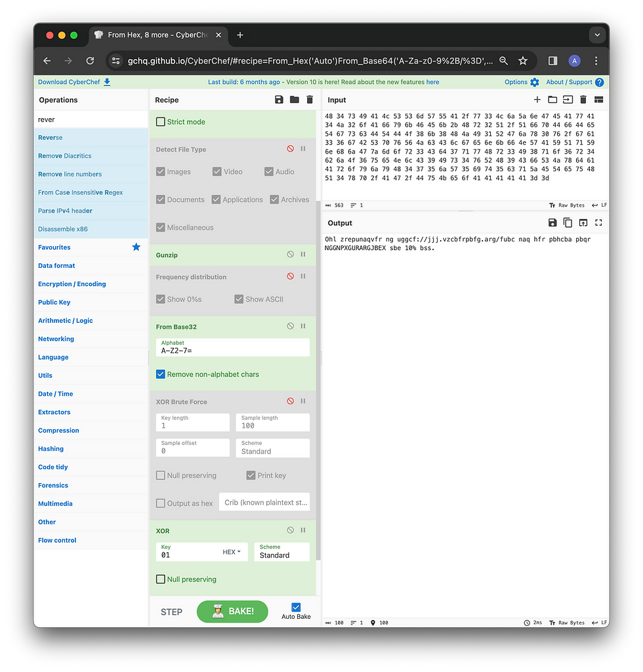This screenshot has height=672, width=643.
Task: Copy raw output to the clipboard
Action: 568,223
